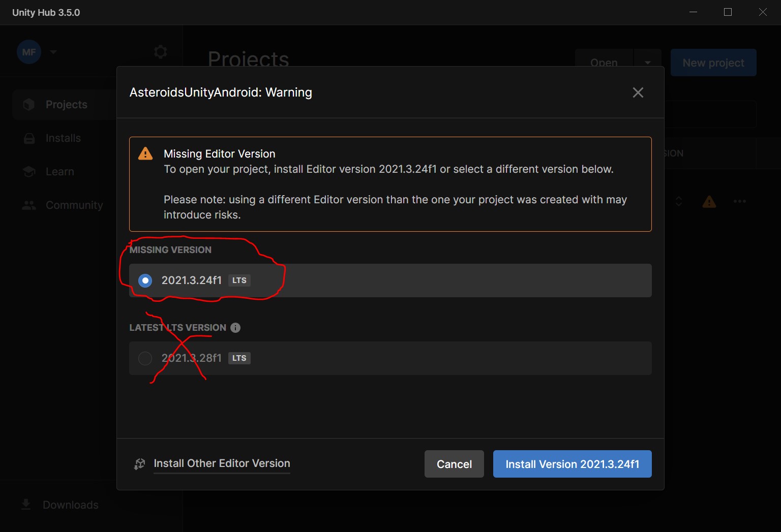Click the Learn graduation cap icon
Image resolution: width=781 pixels, height=532 pixels.
point(29,172)
